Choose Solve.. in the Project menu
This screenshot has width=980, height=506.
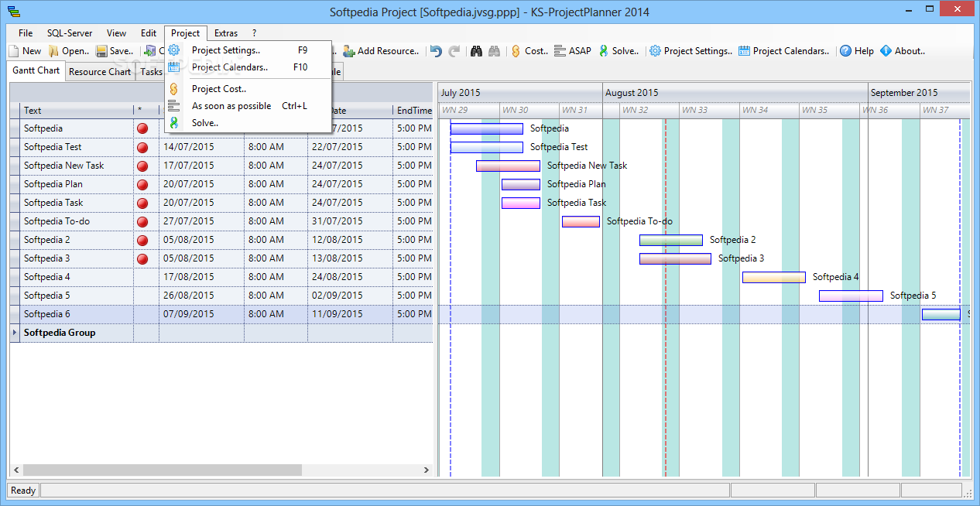pos(248,123)
